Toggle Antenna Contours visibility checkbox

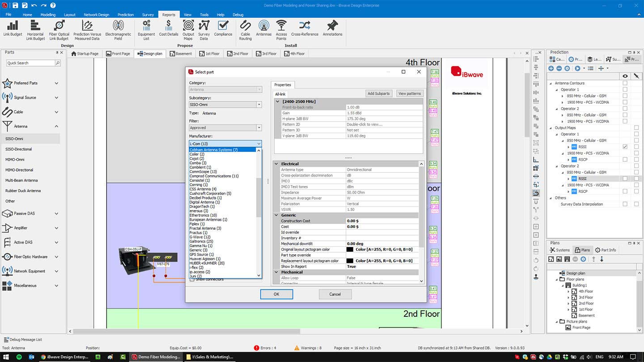(625, 83)
